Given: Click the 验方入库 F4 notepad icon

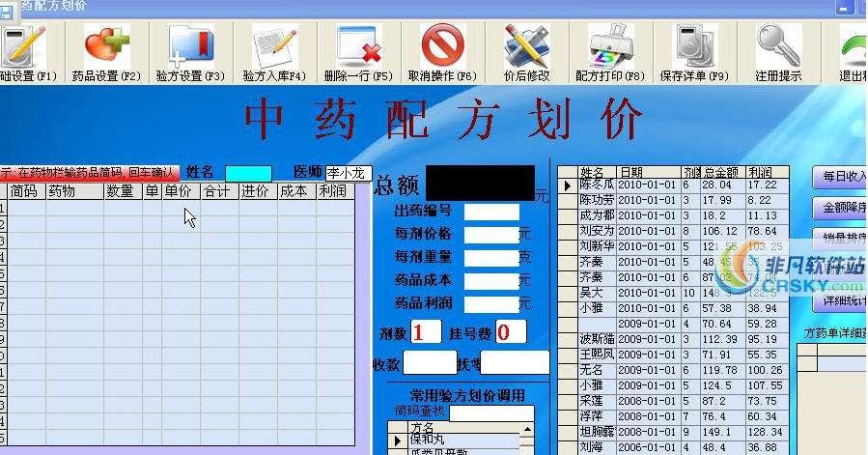Looking at the screenshot, I should [x=274, y=45].
